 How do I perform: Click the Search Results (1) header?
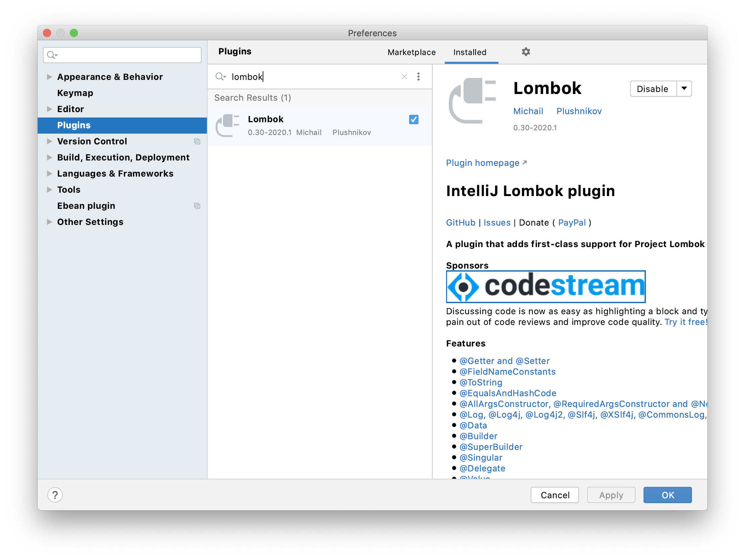pyautogui.click(x=253, y=98)
